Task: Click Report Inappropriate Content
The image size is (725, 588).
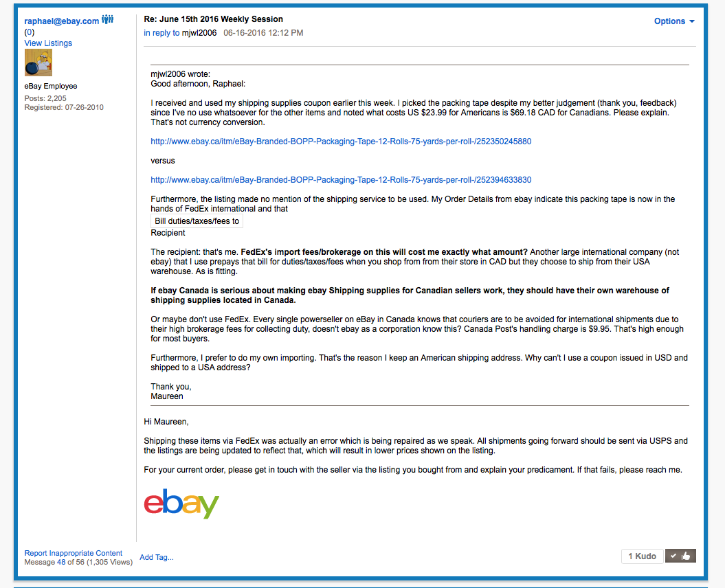Action: click(x=74, y=553)
